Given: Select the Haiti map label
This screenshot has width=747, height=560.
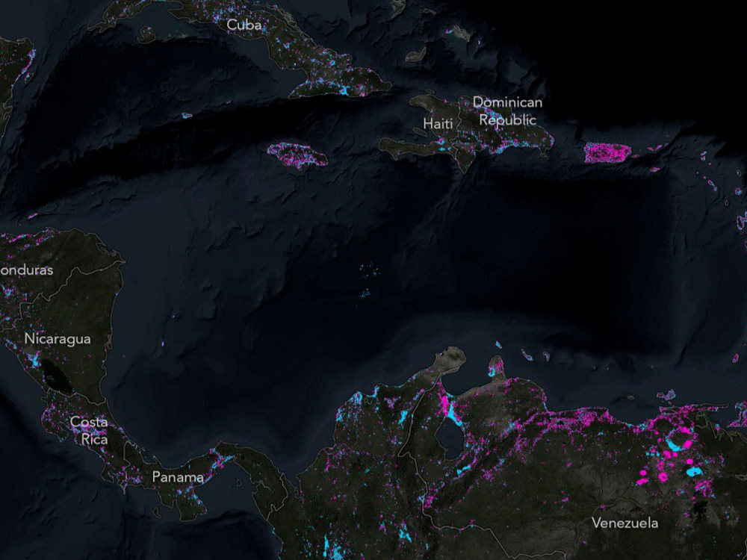Looking at the screenshot, I should point(438,123).
